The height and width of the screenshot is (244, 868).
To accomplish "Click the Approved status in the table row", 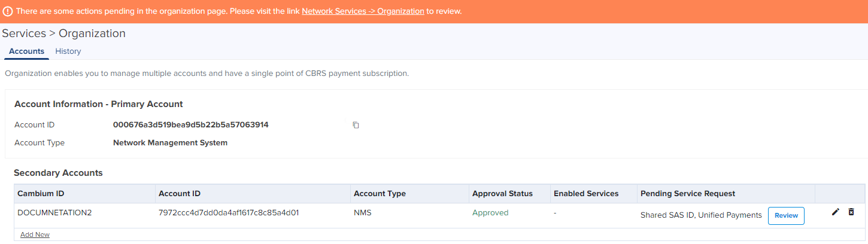I will pos(490,213).
